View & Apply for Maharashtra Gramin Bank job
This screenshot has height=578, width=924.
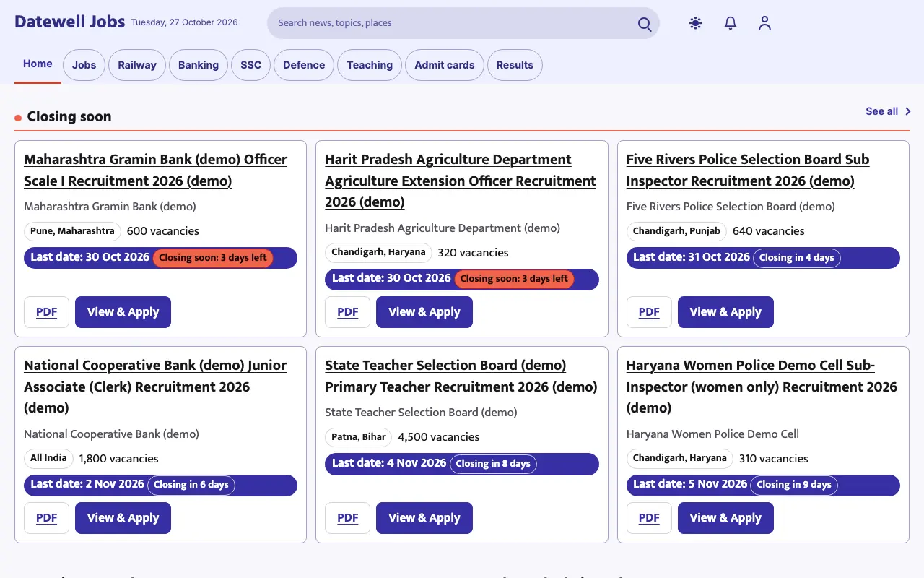(123, 312)
